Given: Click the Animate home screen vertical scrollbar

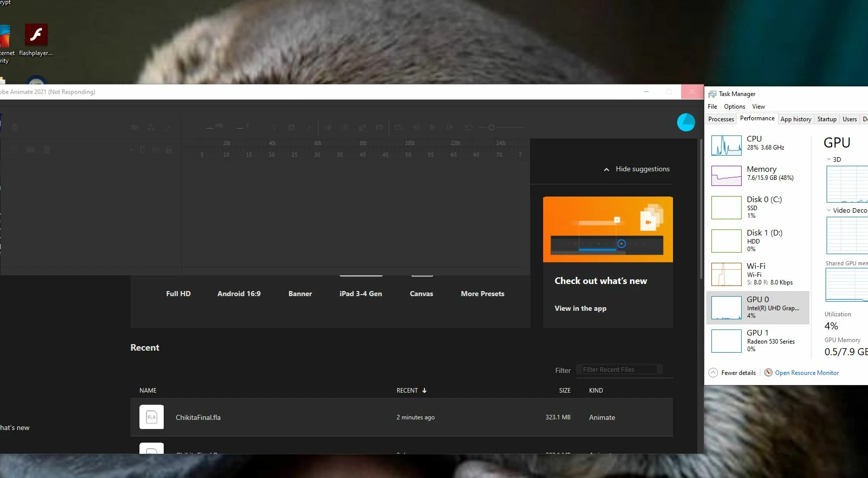Looking at the screenshot, I should tap(701, 209).
